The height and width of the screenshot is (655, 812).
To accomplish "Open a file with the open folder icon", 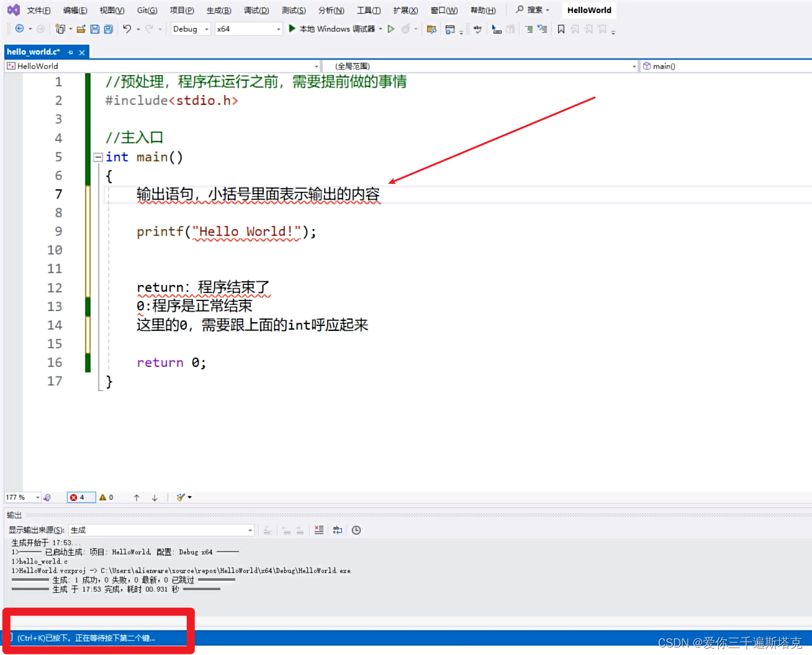I will tap(81, 29).
